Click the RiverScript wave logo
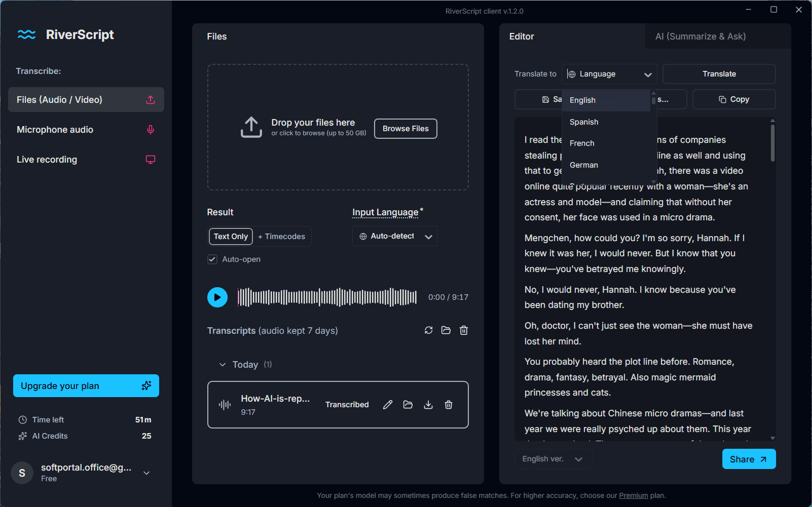The width and height of the screenshot is (812, 507). [26, 34]
